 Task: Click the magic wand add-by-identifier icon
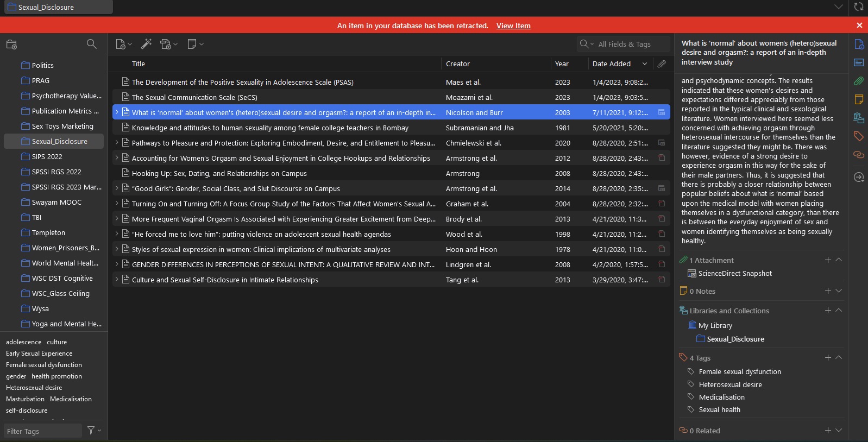point(146,44)
